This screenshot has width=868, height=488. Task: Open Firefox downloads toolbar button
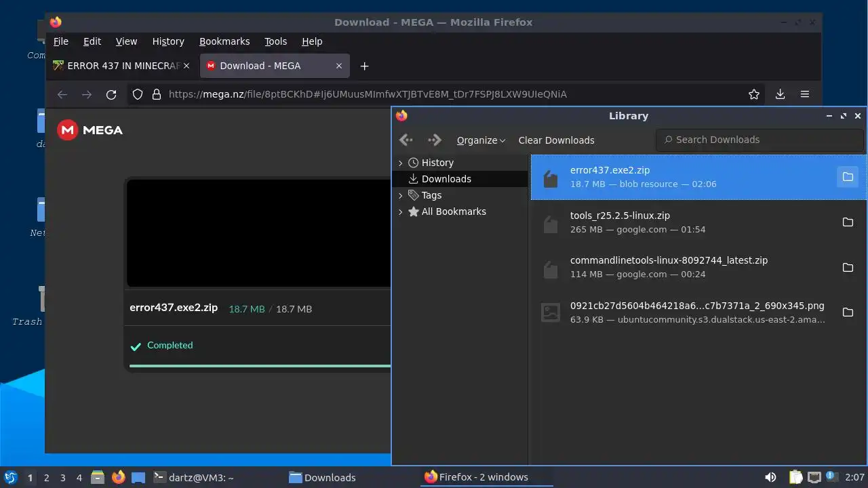[x=781, y=94]
